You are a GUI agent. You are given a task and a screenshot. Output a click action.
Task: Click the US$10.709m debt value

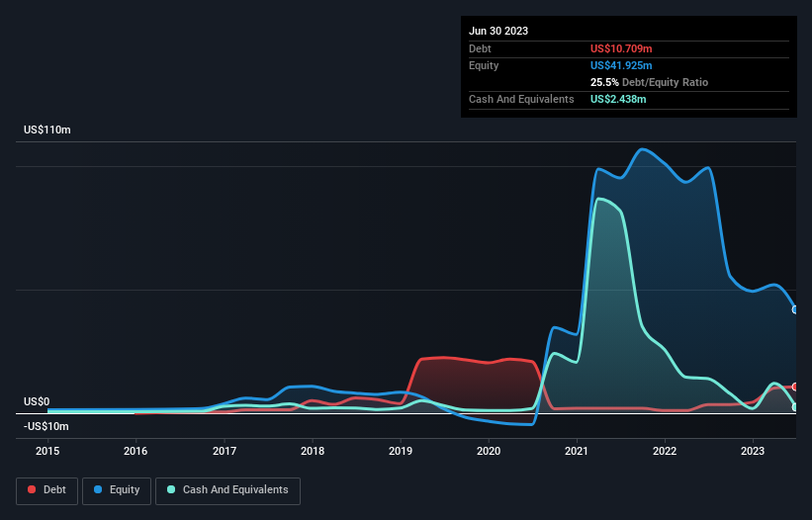click(x=621, y=48)
